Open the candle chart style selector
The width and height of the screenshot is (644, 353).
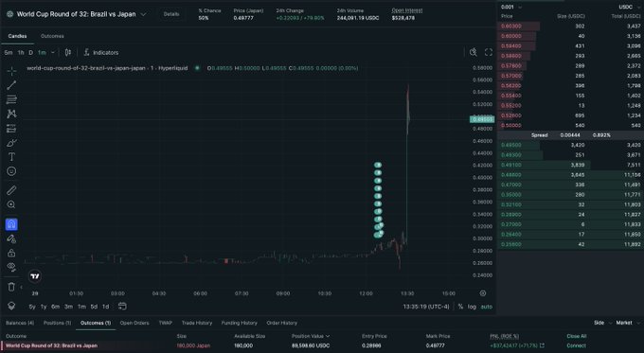click(68, 53)
